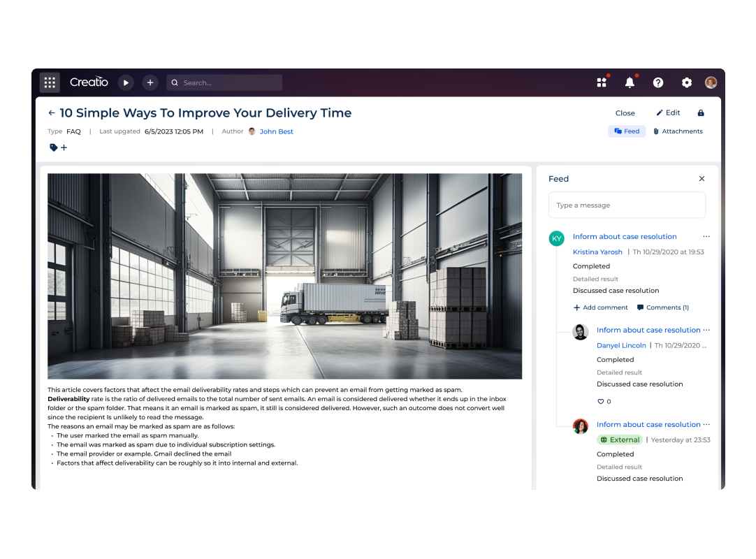Viewport: 756px width, 559px height.
Task: Open more options menu for Danyel Lincoln's post
Action: click(706, 330)
